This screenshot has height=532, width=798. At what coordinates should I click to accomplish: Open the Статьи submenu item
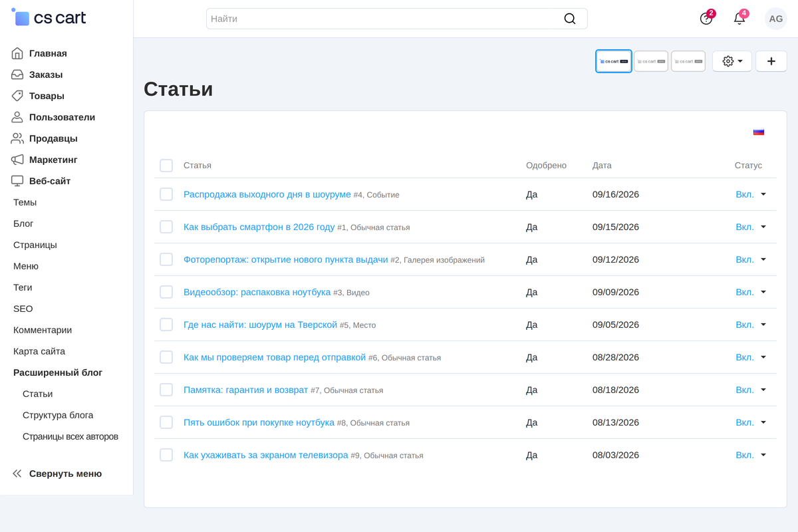tap(38, 394)
